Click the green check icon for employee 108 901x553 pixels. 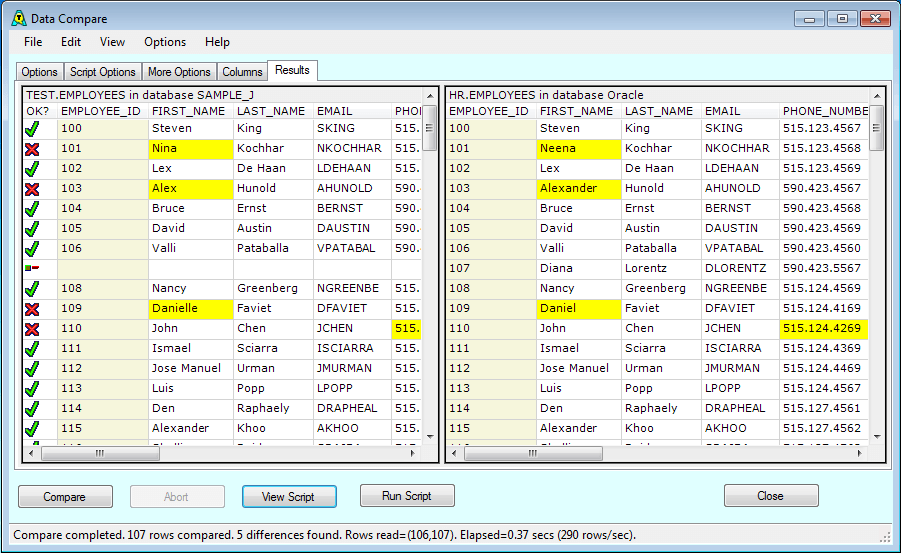(32, 289)
